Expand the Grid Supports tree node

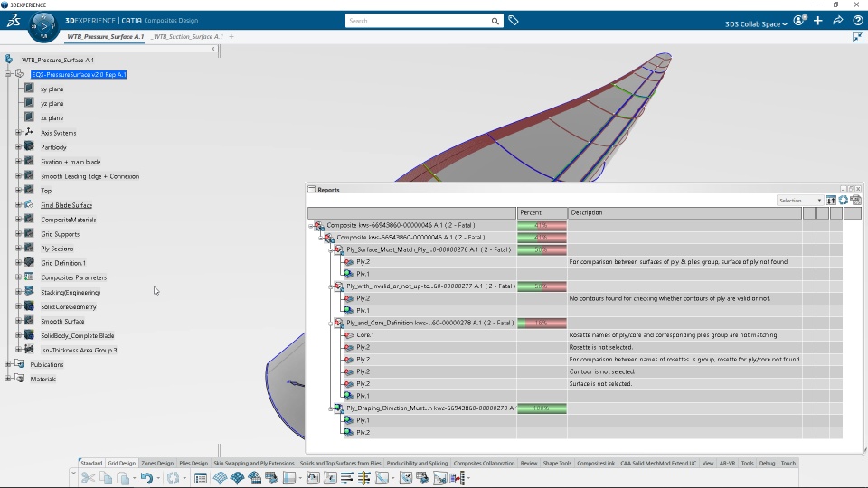click(x=19, y=233)
